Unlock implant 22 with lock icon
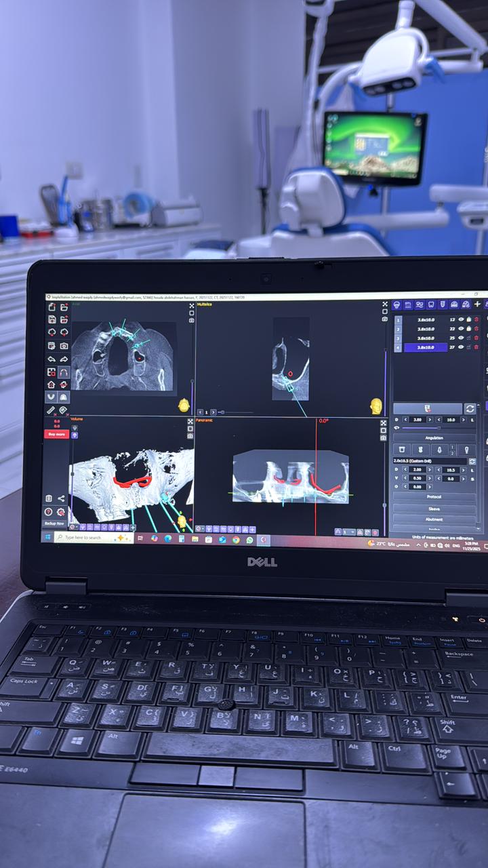Image resolution: width=488 pixels, height=868 pixels. coord(468,329)
